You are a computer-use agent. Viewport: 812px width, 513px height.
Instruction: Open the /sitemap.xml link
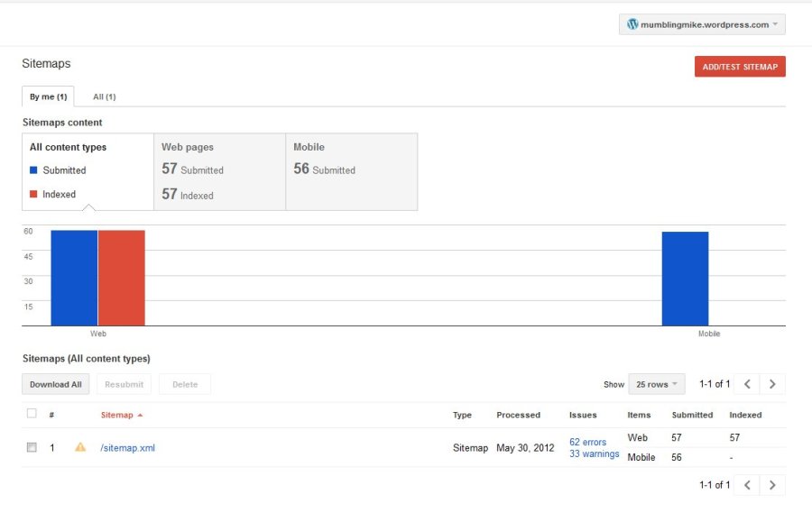click(x=127, y=448)
